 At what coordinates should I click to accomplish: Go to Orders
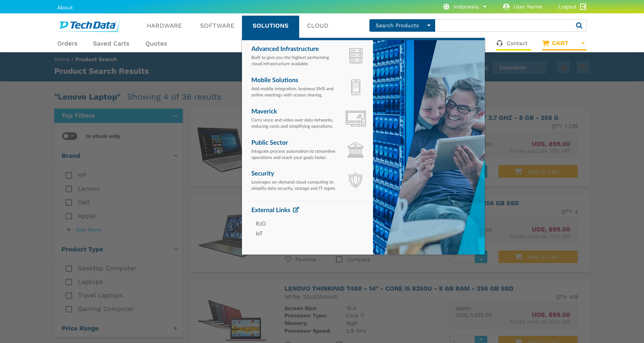click(x=67, y=43)
